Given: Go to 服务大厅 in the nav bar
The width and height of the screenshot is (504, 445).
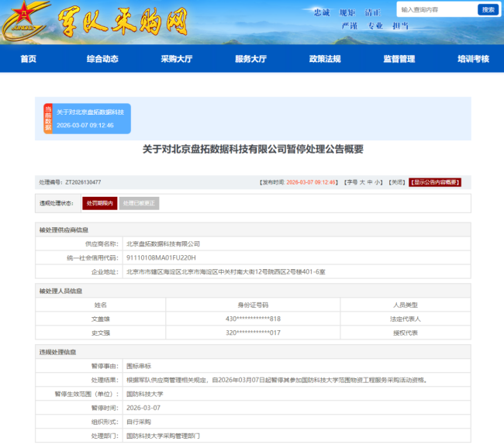Looking at the screenshot, I should point(250,59).
